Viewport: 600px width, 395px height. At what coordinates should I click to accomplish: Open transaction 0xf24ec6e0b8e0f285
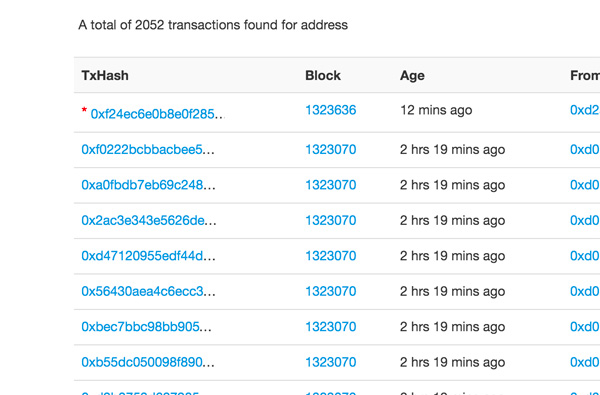click(152, 114)
